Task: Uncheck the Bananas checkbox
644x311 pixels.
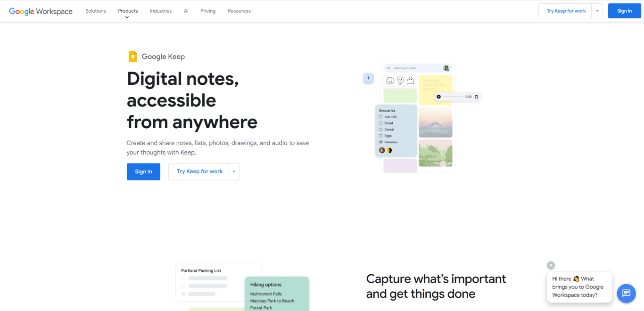Action: 381,142
